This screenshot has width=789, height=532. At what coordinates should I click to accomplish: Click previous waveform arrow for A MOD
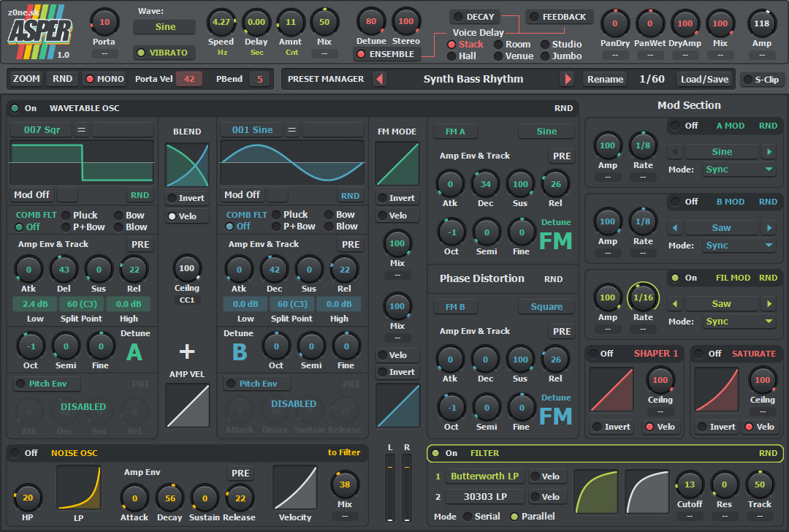tap(675, 151)
